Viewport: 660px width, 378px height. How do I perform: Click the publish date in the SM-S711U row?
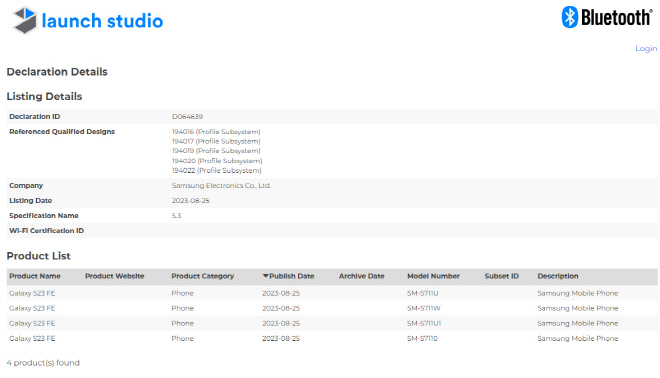(x=281, y=293)
